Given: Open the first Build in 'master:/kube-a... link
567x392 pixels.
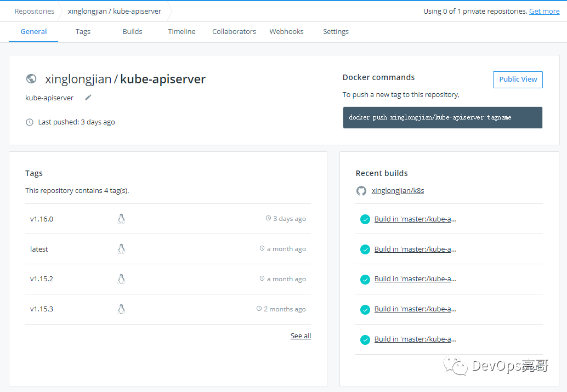Looking at the screenshot, I should (x=415, y=219).
